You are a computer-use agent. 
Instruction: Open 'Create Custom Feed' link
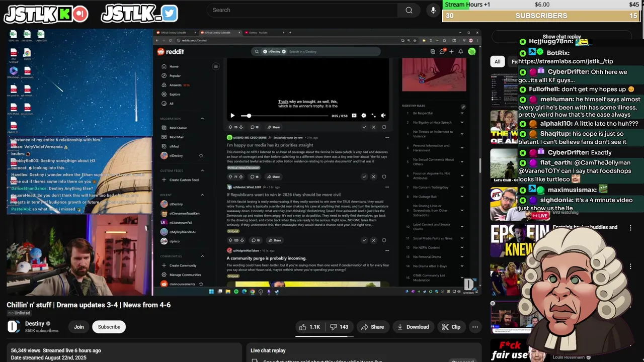click(180, 180)
